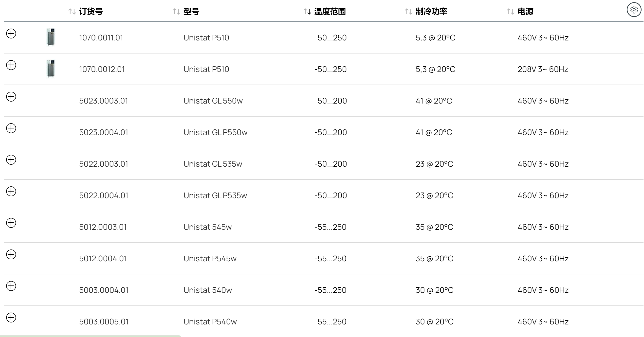Open order number 5012.0004.01
Screen dimensions: 644x337
point(103,259)
